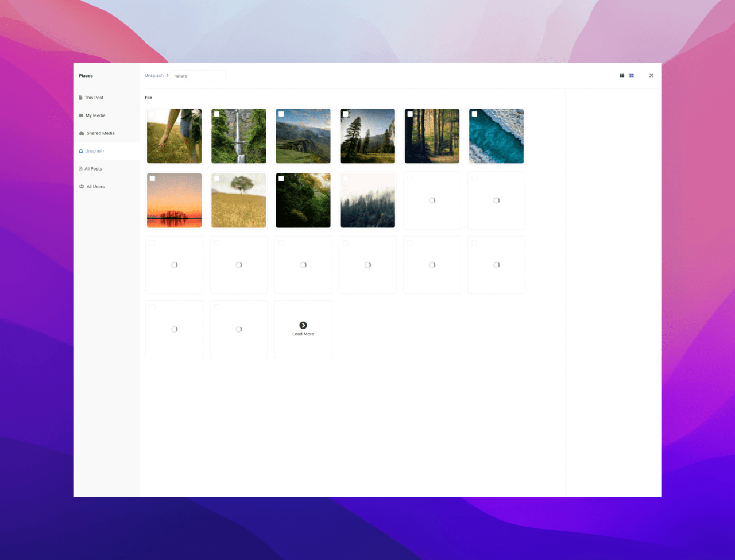Click the Load More label

303,334
